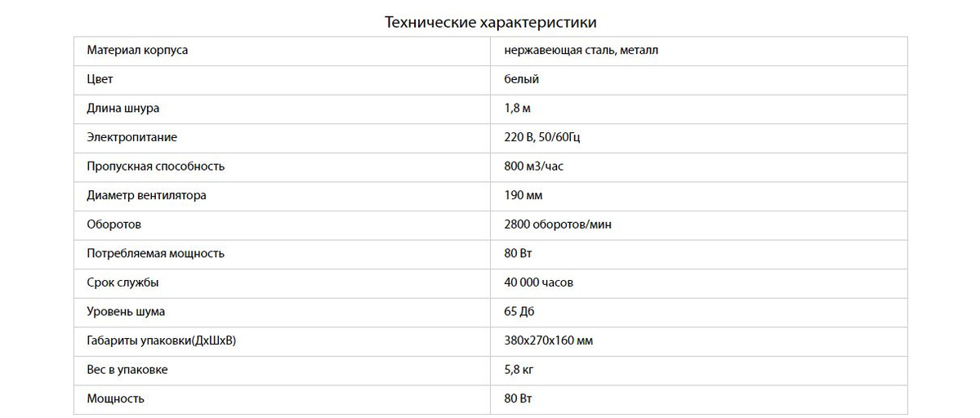Viewport: 980px width, 418px height.
Task: Select the 'Диаметр вентилятора' label
Action: tap(146, 195)
